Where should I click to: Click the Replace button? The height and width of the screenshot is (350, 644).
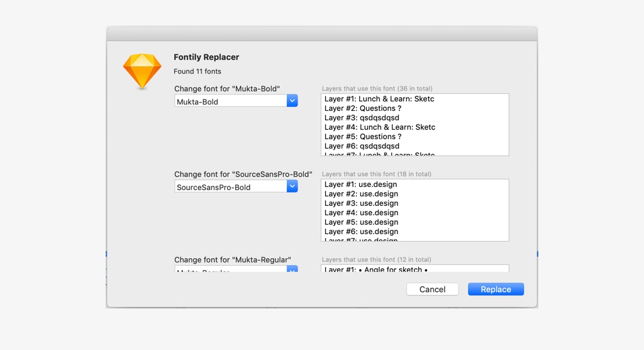(496, 289)
